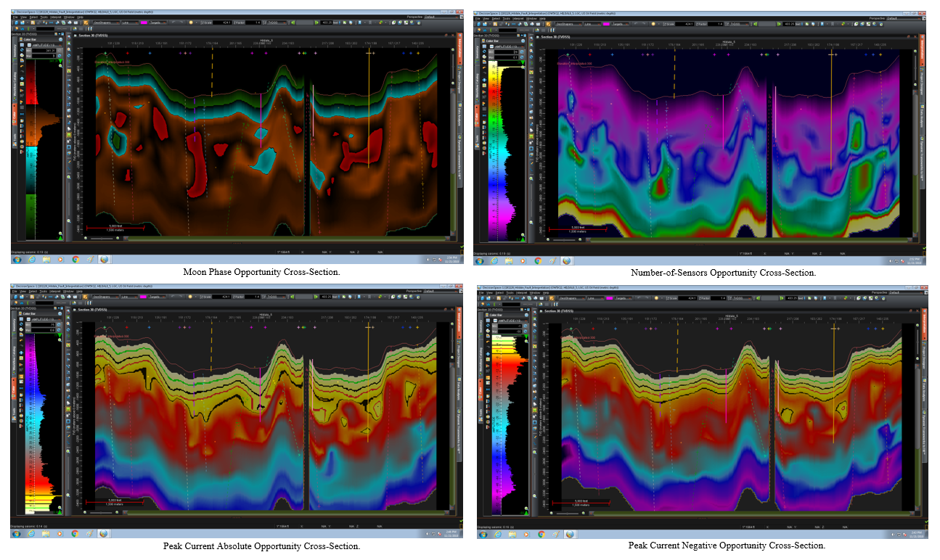Open Inventory side tab in Moon Phase window
940x560 pixels.
pos(15,49)
